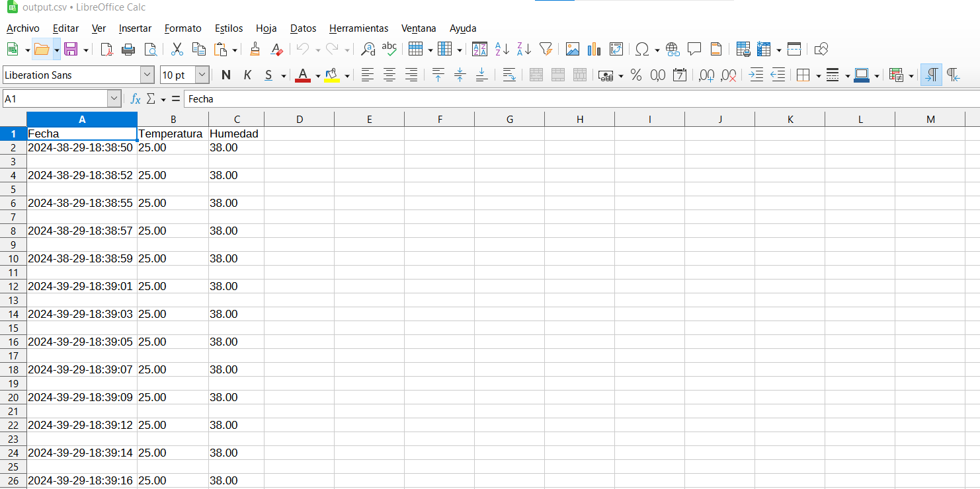
Task: Select the cell containing Temperatura
Action: pos(172,134)
